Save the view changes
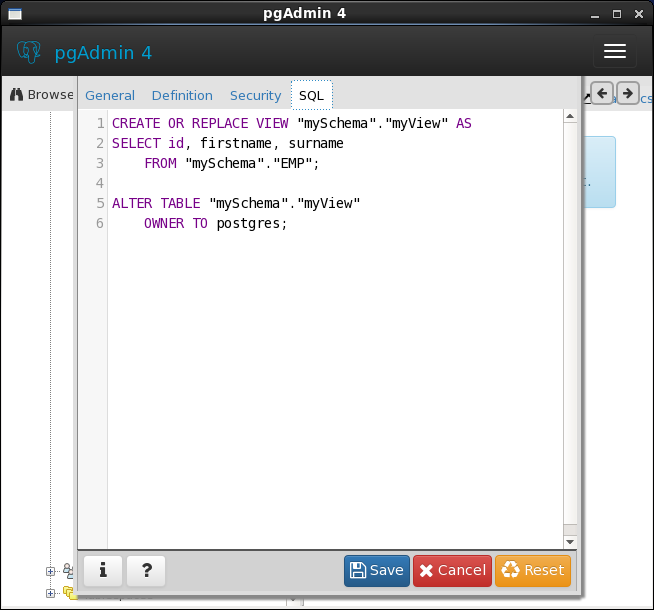Viewport: 654px width, 610px height. click(x=377, y=570)
